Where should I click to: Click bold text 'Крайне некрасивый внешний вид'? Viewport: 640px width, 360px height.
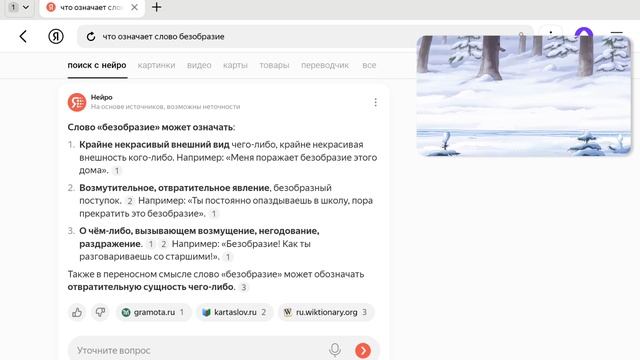click(x=154, y=144)
